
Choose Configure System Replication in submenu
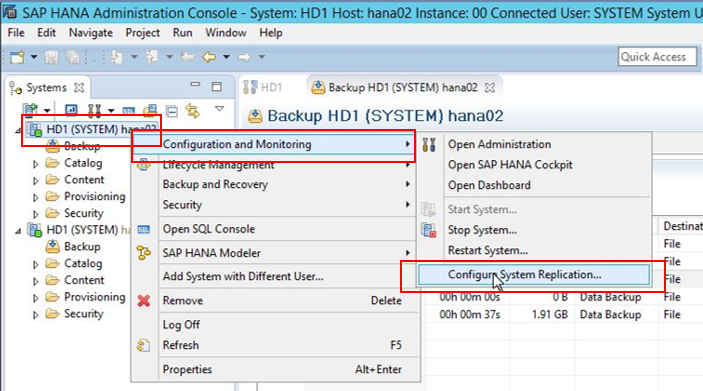[x=534, y=275]
